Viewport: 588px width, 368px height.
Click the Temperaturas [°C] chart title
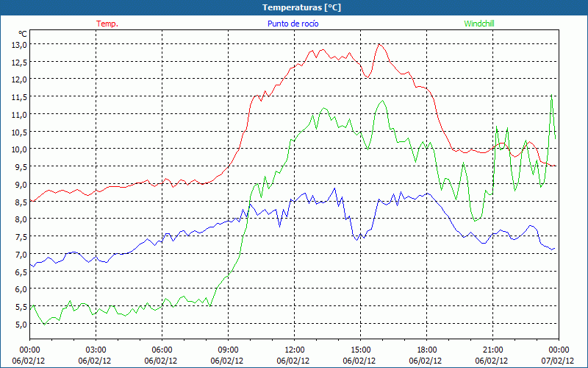pyautogui.click(x=301, y=7)
